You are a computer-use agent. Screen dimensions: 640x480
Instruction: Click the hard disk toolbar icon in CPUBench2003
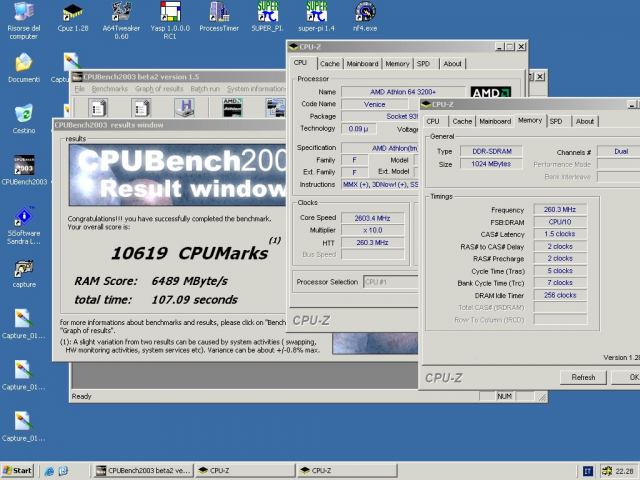coord(184,108)
